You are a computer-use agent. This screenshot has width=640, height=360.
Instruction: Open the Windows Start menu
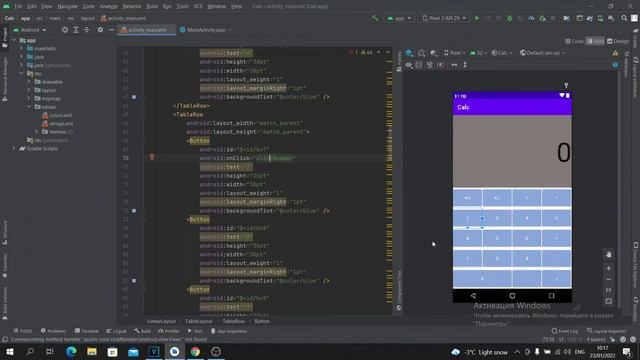(x=9, y=351)
